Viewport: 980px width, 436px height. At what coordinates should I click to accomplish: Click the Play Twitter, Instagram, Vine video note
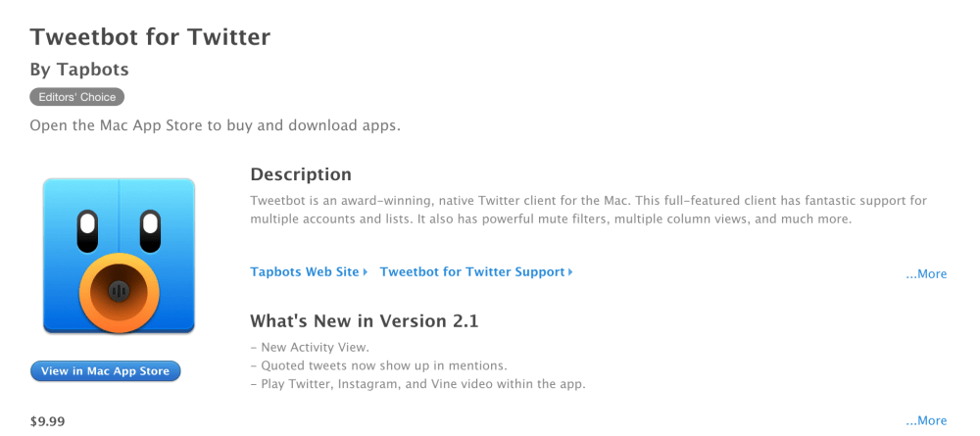[x=417, y=383]
